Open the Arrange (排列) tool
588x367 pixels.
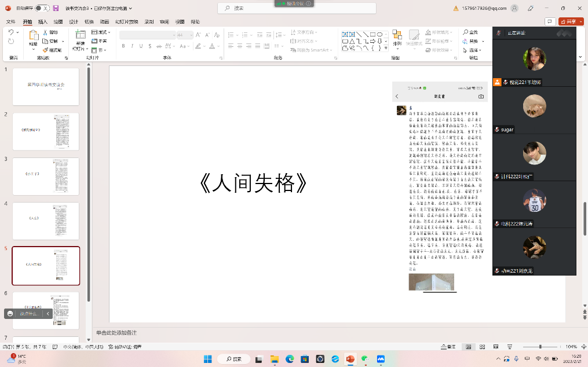pos(397,37)
